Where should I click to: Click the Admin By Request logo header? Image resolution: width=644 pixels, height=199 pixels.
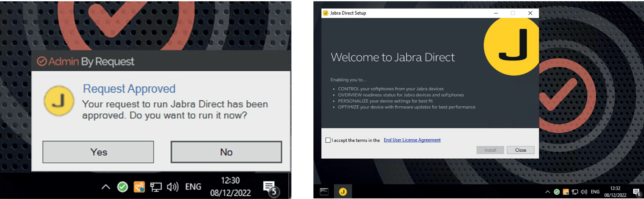[85, 61]
